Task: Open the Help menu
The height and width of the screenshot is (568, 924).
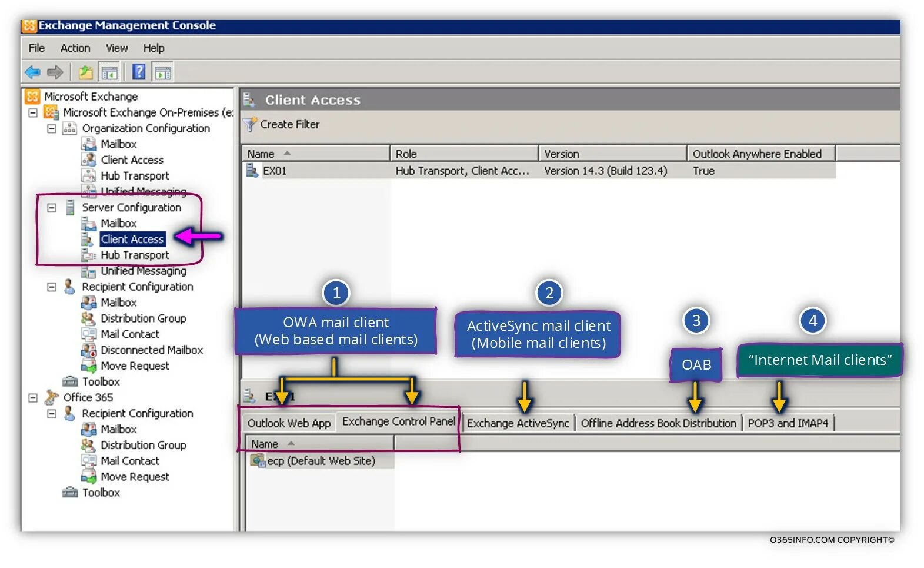Action: coord(154,48)
